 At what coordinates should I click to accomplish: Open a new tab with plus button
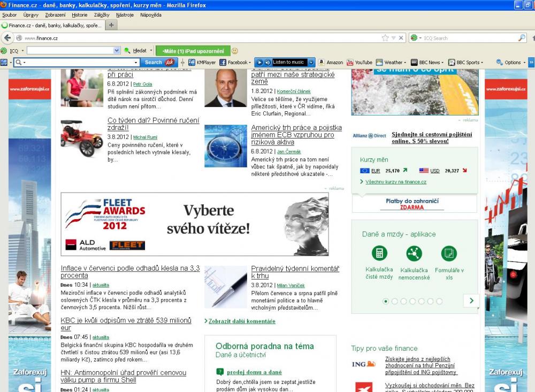(111, 25)
